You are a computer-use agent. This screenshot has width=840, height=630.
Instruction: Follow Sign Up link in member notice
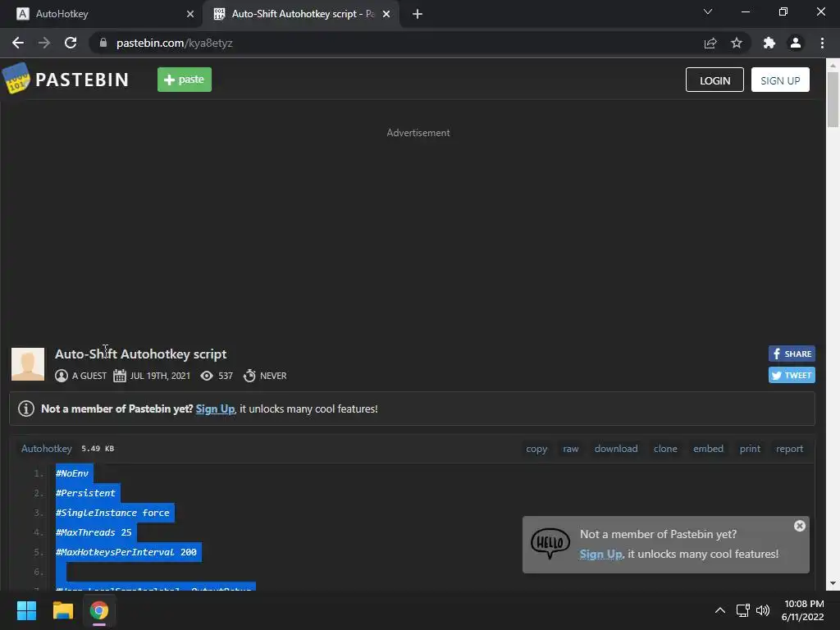(x=215, y=409)
